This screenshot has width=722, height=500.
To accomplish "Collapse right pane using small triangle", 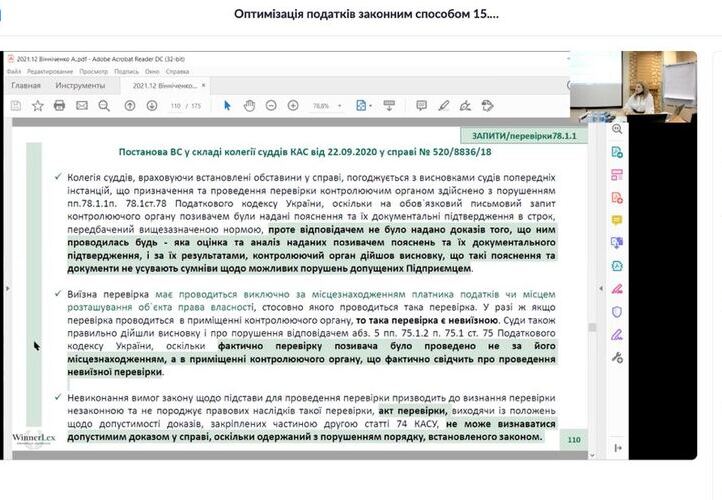I will [x=601, y=289].
